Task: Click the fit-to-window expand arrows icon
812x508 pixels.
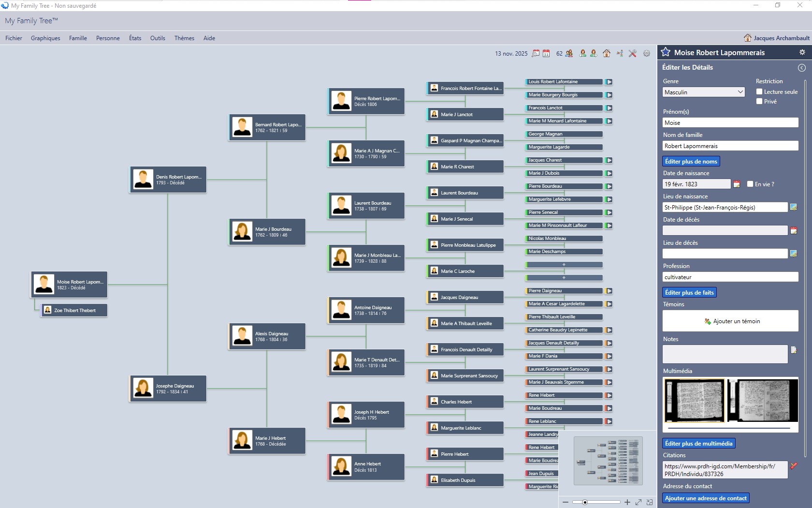Action: (638, 502)
